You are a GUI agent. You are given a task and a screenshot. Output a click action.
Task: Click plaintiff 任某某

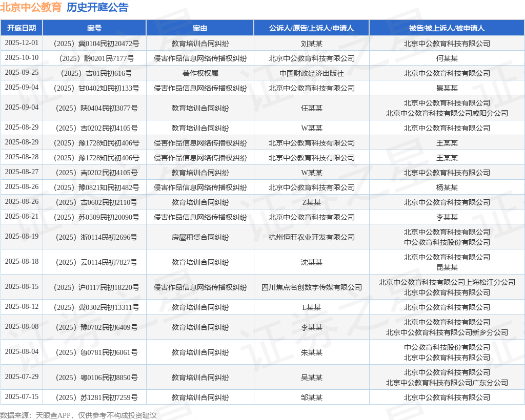(x=311, y=108)
